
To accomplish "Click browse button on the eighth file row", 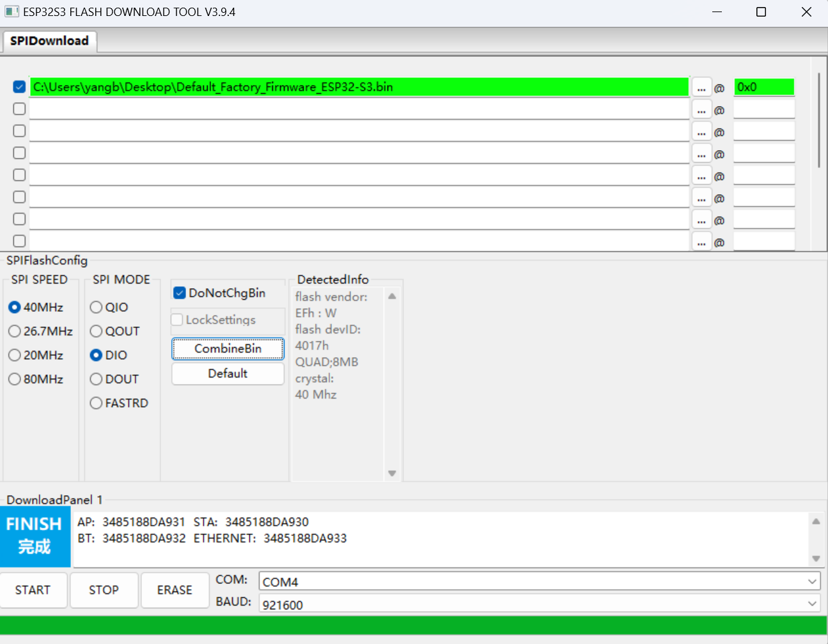I will (701, 241).
